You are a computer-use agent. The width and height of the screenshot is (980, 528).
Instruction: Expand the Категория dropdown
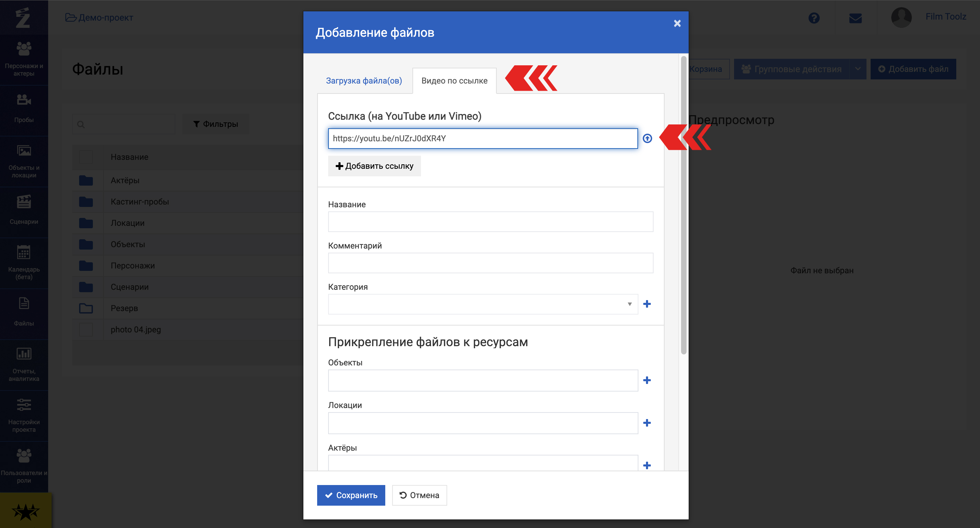pyautogui.click(x=483, y=304)
